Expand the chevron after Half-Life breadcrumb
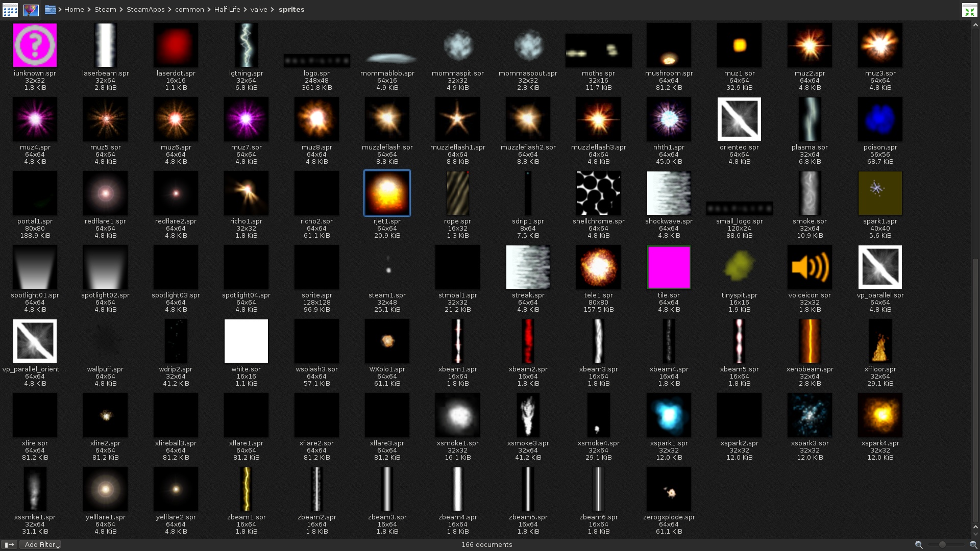980x551 pixels. (x=245, y=10)
